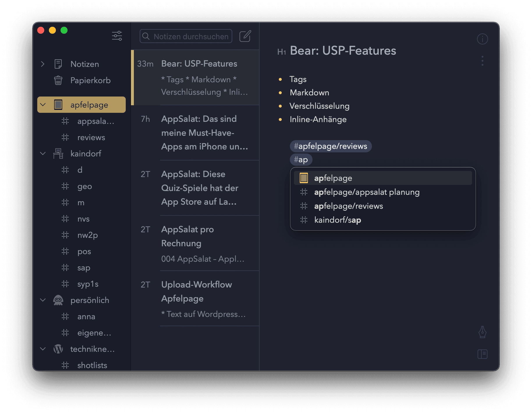The height and width of the screenshot is (414, 532).
Task: Collapse the apfelpage tag group
Action: (43, 105)
